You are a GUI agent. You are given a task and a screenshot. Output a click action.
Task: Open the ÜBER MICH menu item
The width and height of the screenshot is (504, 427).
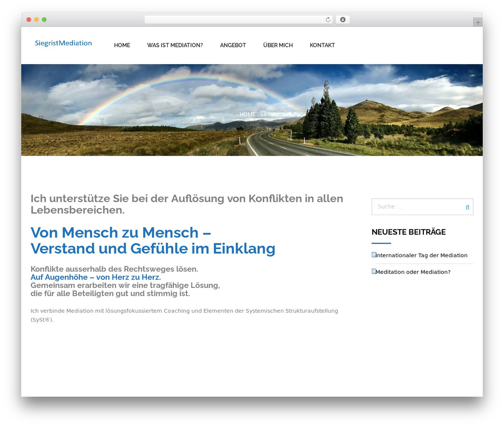pos(278,45)
